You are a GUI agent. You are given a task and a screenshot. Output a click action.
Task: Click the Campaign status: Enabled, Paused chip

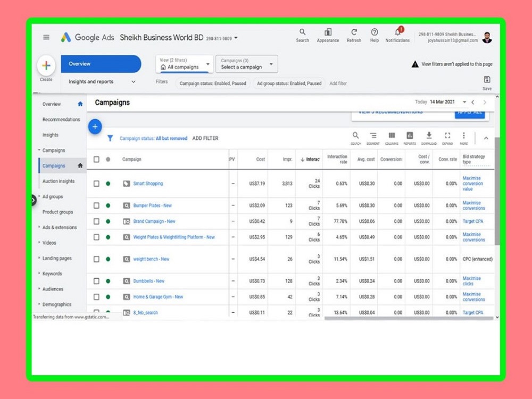coord(213,84)
